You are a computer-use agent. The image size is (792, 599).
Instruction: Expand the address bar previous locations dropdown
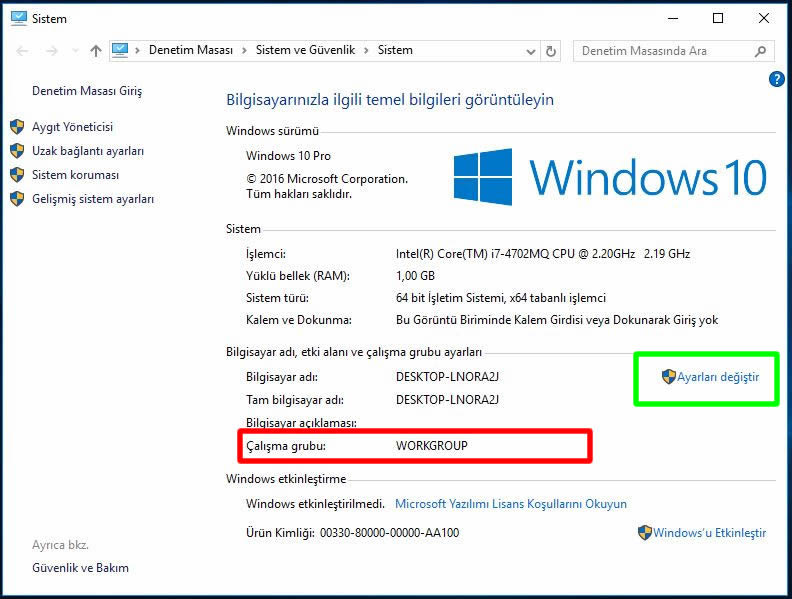click(530, 51)
